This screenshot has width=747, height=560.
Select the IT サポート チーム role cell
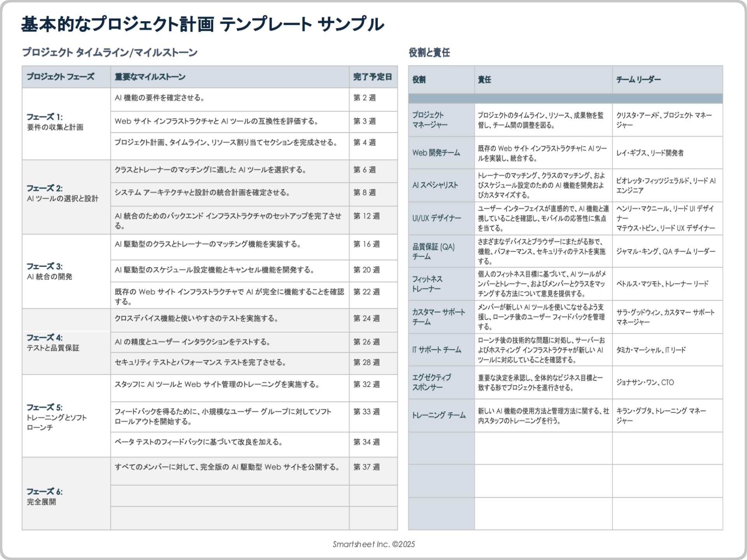[441, 350]
